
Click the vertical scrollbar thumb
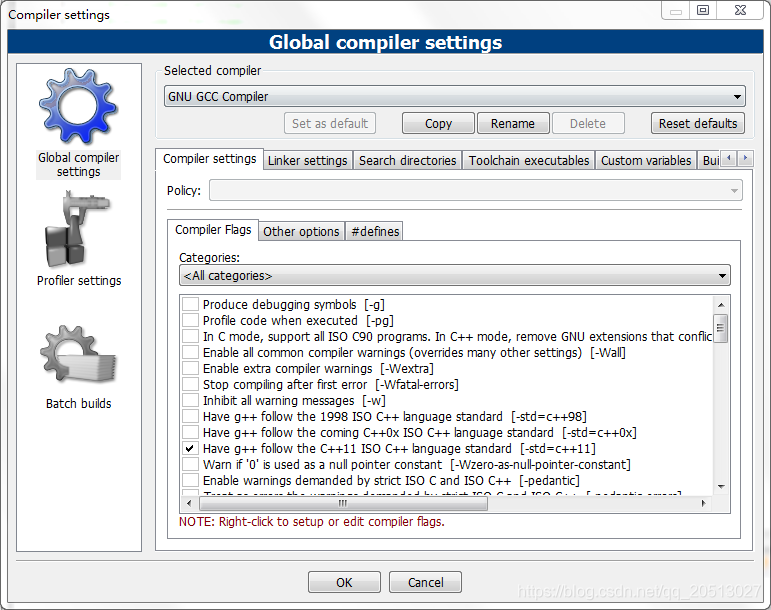(x=721, y=328)
